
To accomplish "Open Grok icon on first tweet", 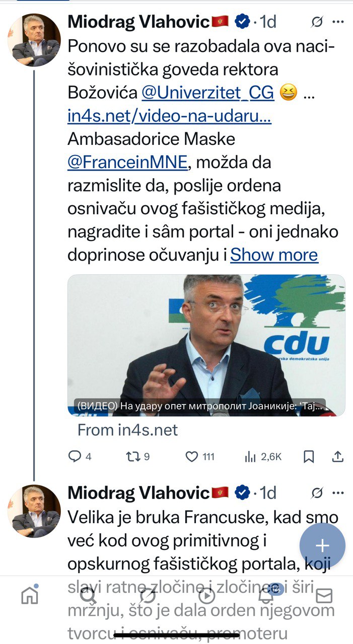I will coord(317,22).
